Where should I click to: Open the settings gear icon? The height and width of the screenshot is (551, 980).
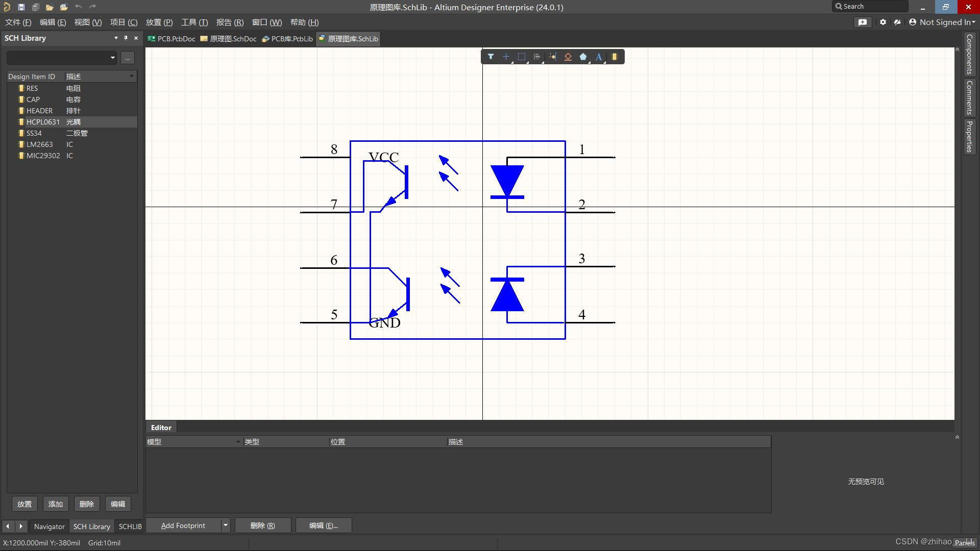[x=883, y=22]
